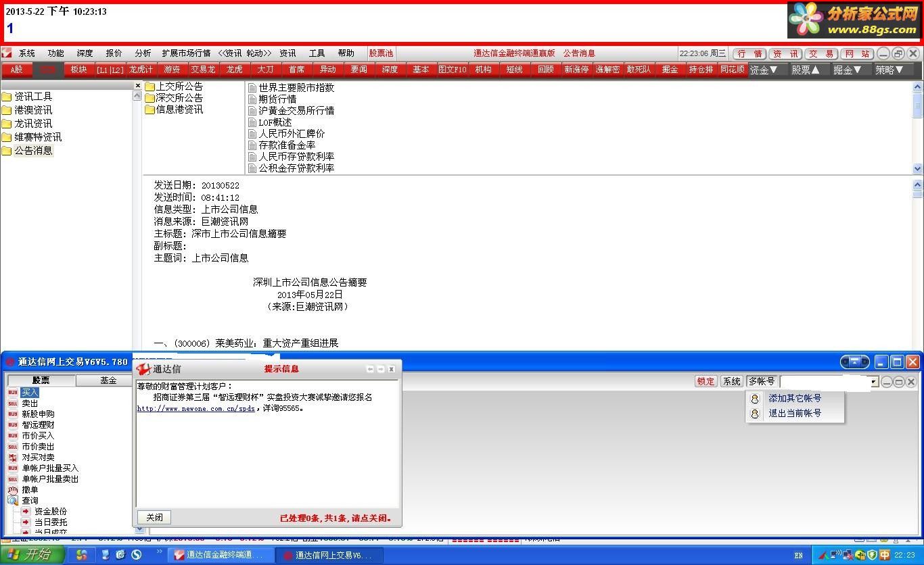The image size is (924, 565).
Task: Click the 锁定 button
Action: (706, 382)
